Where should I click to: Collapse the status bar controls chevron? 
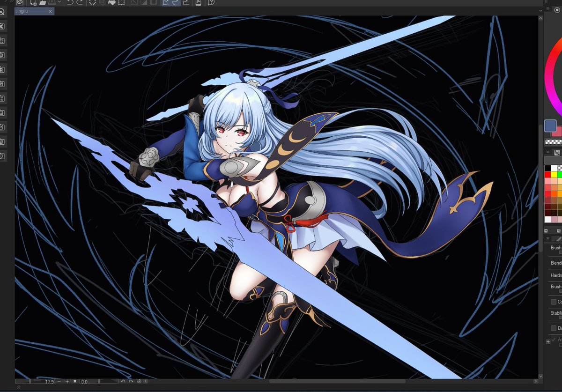pos(146,382)
